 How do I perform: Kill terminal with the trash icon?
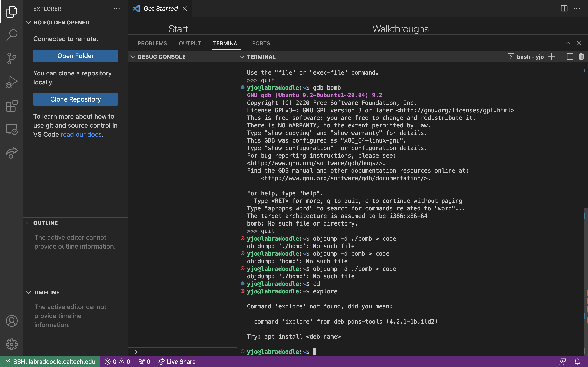581,57
